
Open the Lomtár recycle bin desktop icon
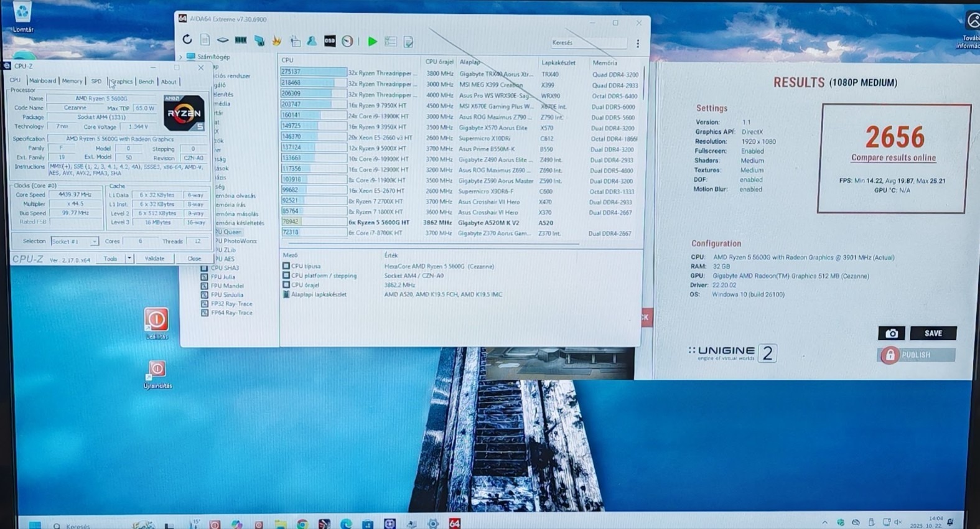pyautogui.click(x=22, y=17)
